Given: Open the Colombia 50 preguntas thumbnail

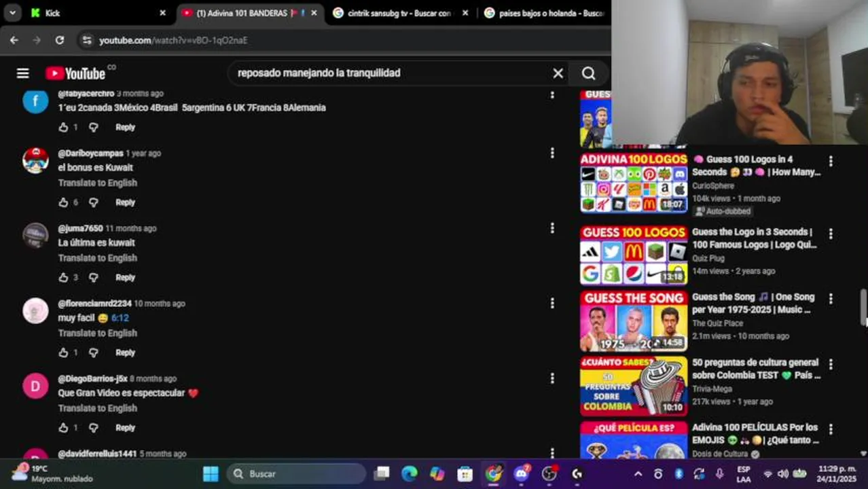Looking at the screenshot, I should coord(634,386).
